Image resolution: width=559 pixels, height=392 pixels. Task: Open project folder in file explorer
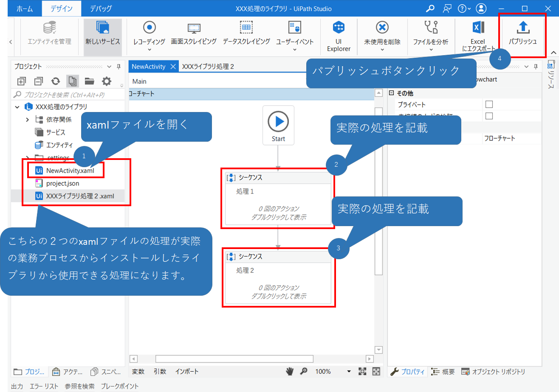click(x=89, y=81)
